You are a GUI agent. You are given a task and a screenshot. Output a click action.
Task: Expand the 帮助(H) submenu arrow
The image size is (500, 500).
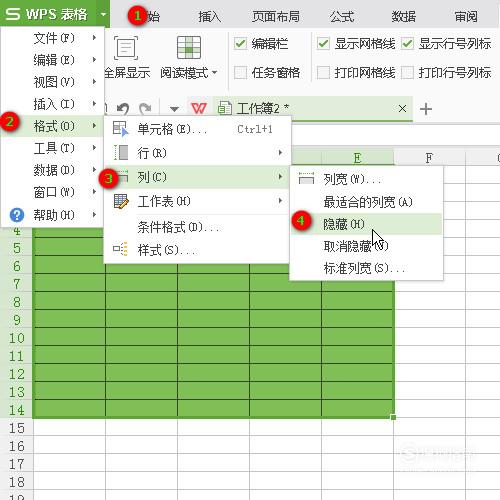pyautogui.click(x=94, y=215)
